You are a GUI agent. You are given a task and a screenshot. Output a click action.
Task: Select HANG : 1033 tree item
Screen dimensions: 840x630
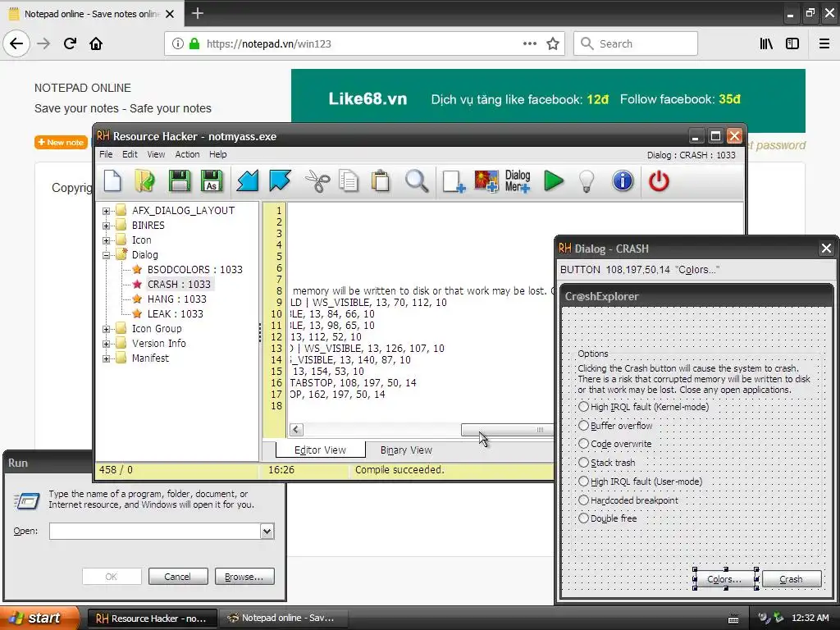(x=177, y=299)
